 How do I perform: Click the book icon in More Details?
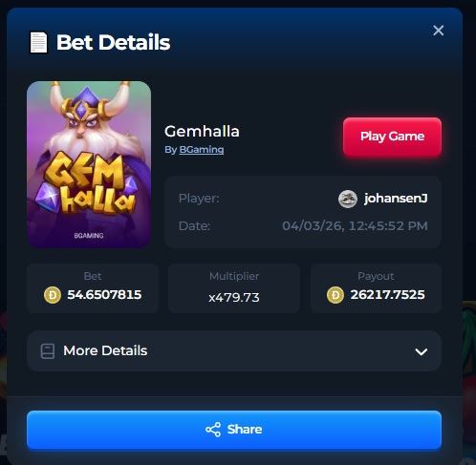tap(48, 351)
